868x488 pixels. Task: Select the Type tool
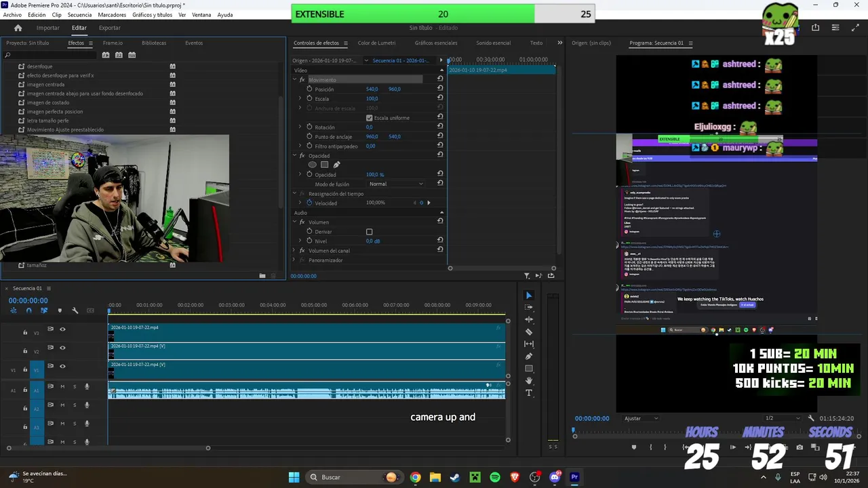(x=529, y=393)
